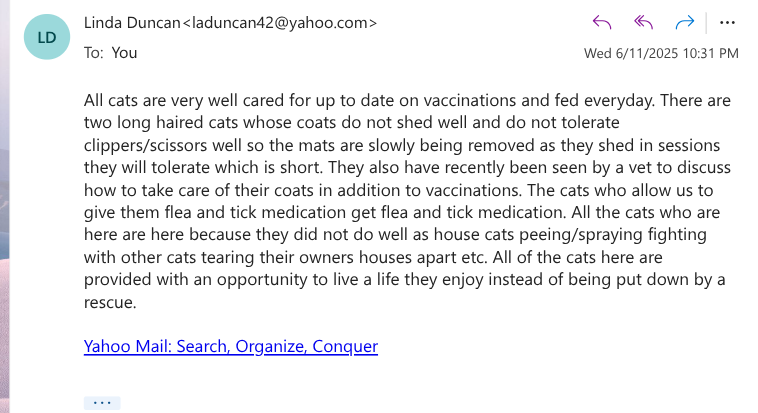
Task: Open the Yahoo Mail: Search, Organize, Conquer link
Action: pos(231,346)
